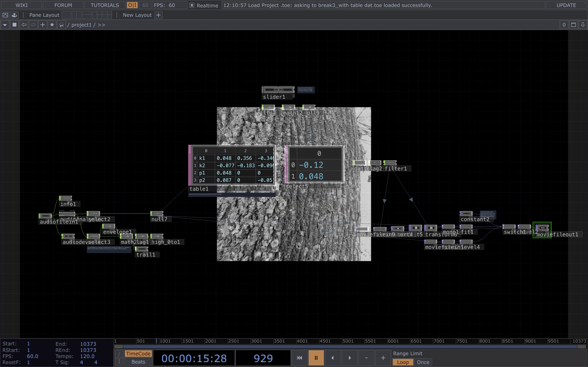
Task: Open pane type dropdown arrow
Action: (x=5, y=25)
